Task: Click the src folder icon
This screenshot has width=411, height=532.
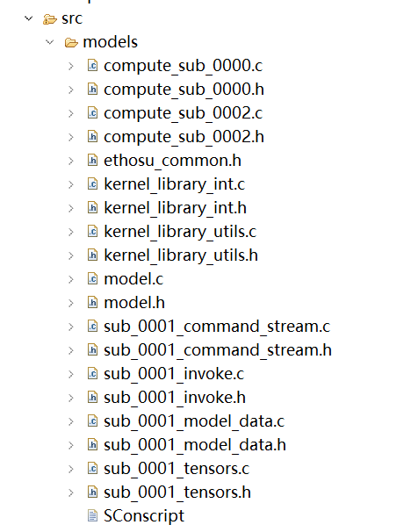Action: point(49,19)
